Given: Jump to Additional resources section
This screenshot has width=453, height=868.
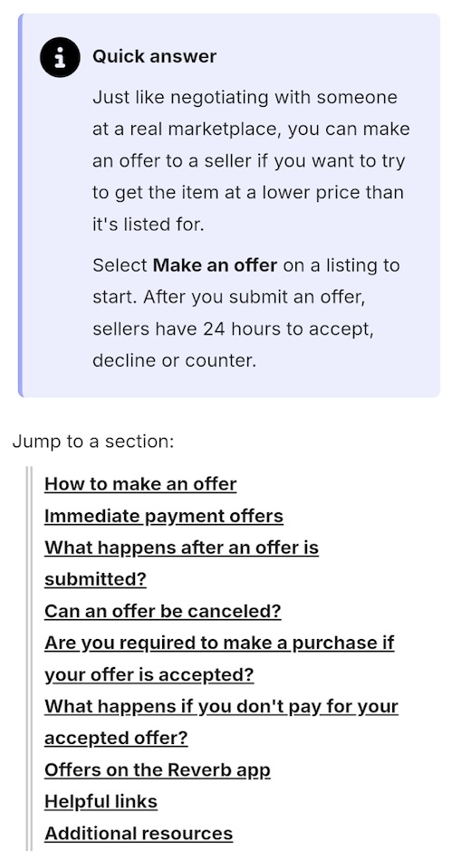Looking at the screenshot, I should 139,833.
